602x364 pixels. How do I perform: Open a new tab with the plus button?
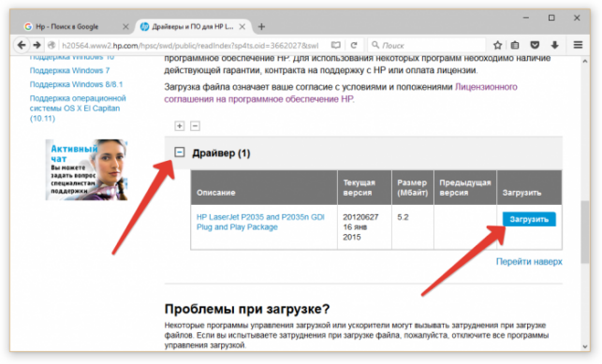(x=261, y=26)
